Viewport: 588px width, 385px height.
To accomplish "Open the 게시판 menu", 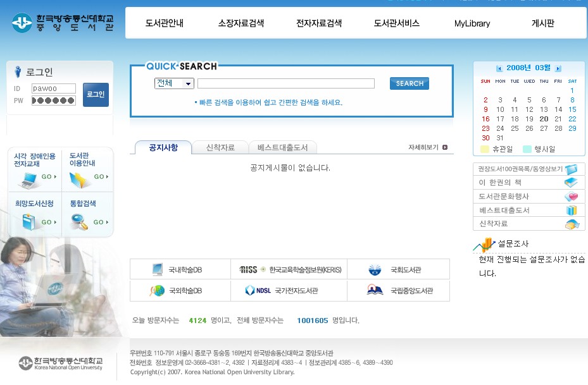I will pyautogui.click(x=542, y=23).
